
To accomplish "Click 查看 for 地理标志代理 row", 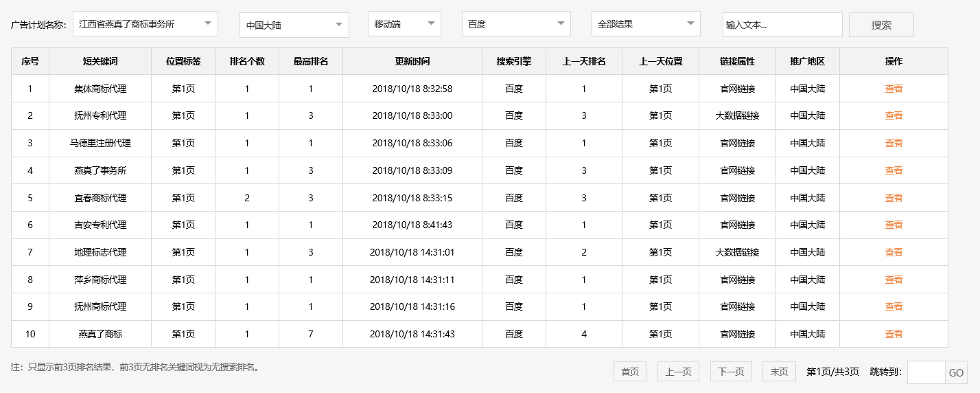I will pyautogui.click(x=894, y=252).
